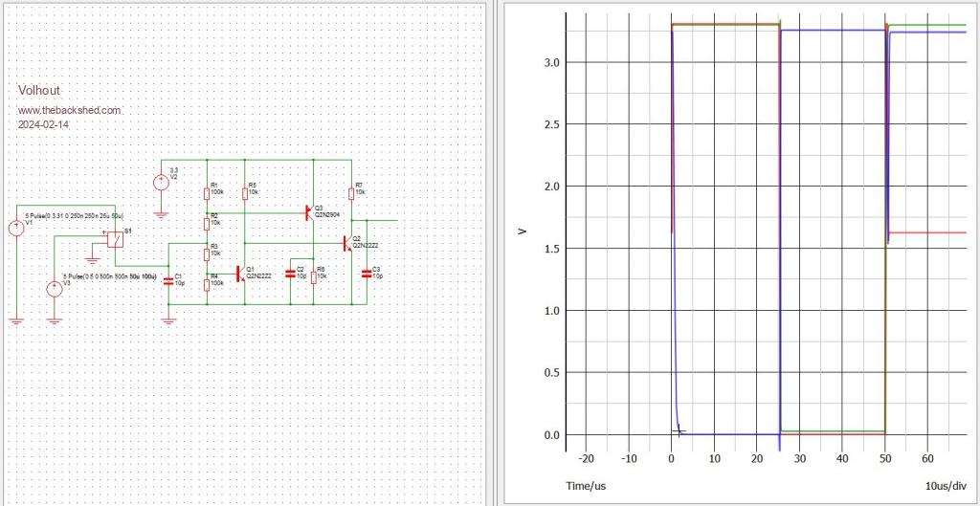Pick capacitor C3 near the output
Screen dimensions: 980x506
[366, 273]
